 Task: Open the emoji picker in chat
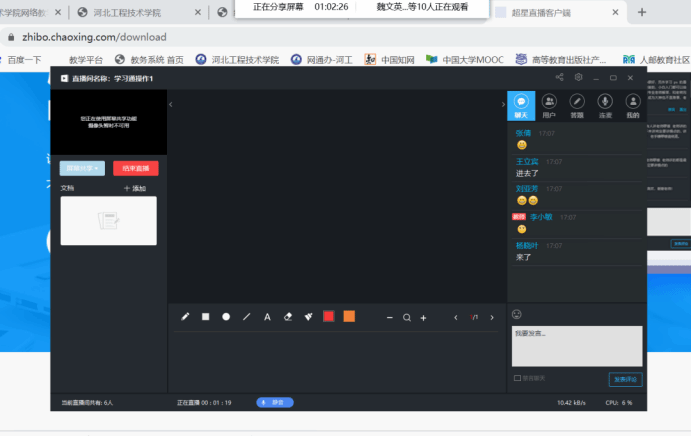(x=517, y=315)
